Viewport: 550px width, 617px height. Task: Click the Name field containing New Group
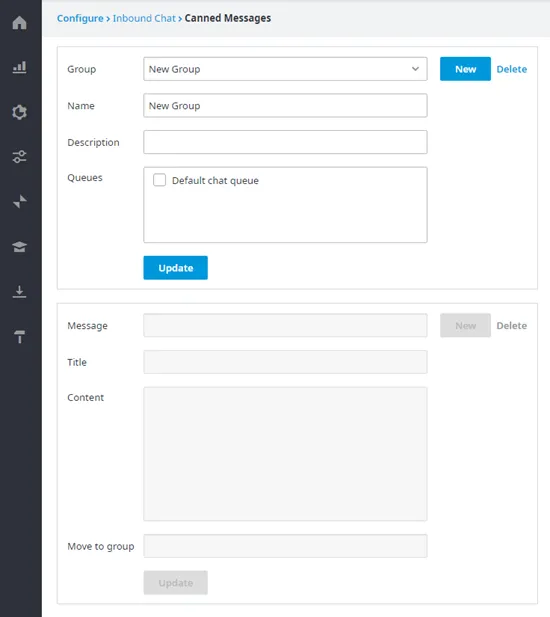click(x=285, y=105)
